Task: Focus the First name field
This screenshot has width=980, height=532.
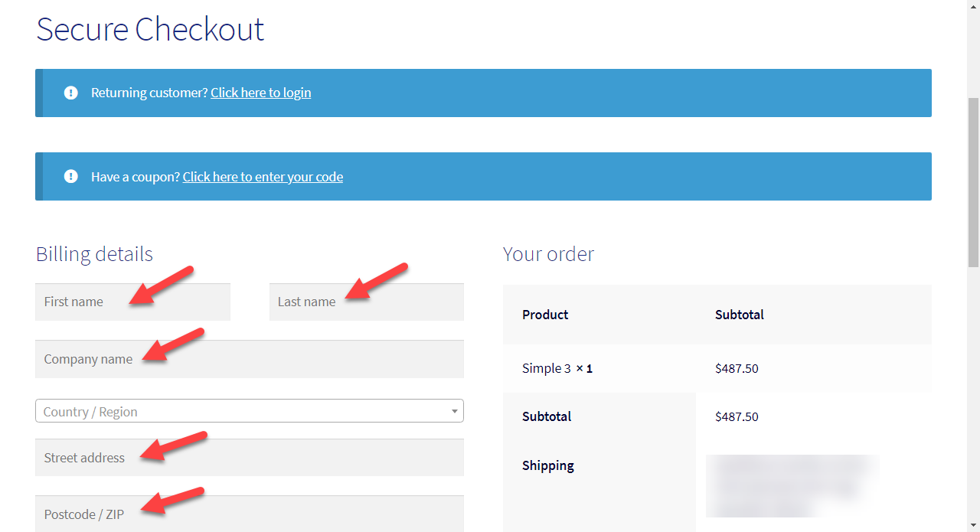Action: [x=132, y=302]
